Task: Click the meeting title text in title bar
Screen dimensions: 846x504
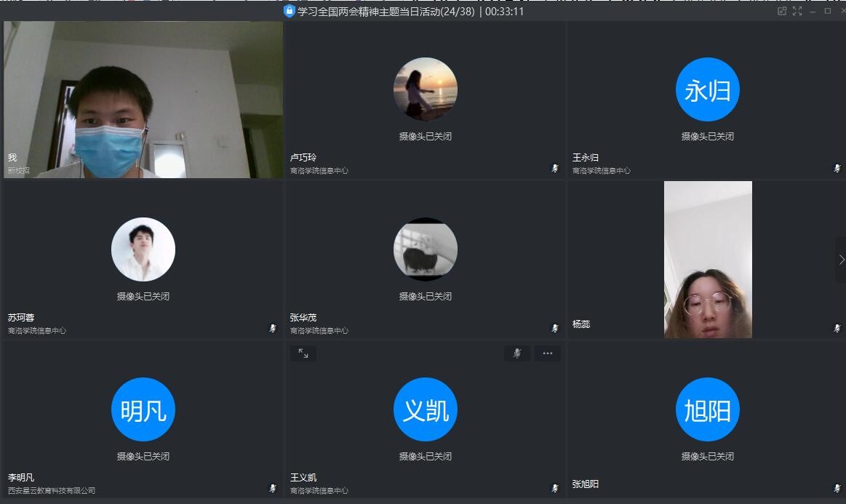Action: click(386, 12)
